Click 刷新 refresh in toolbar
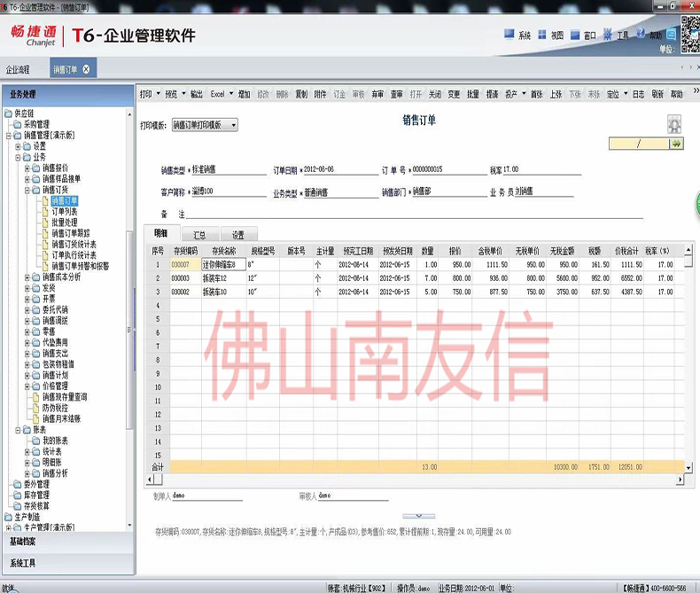 pos(657,94)
